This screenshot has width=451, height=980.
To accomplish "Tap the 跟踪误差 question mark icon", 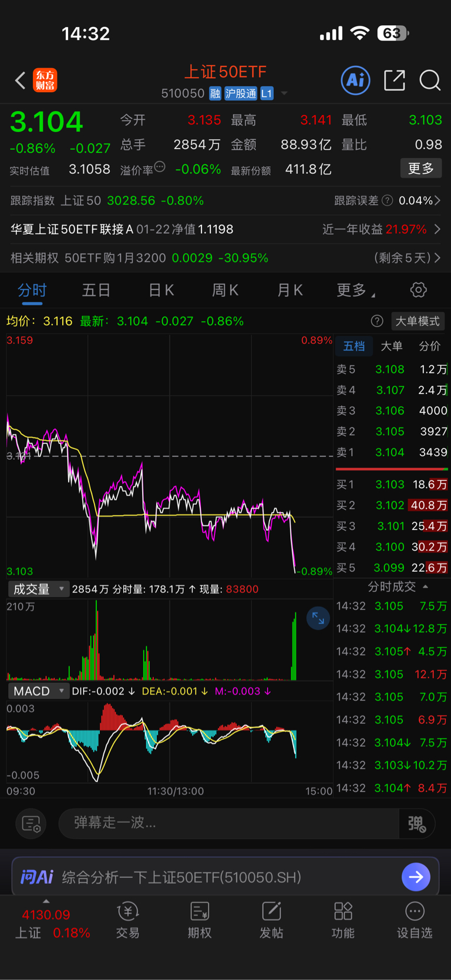I will (387, 201).
